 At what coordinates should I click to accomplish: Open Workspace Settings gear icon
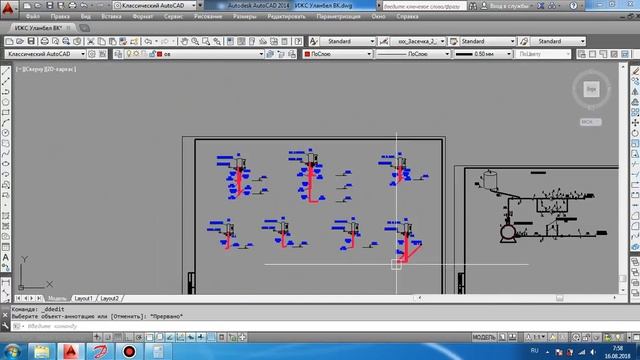pos(92,54)
